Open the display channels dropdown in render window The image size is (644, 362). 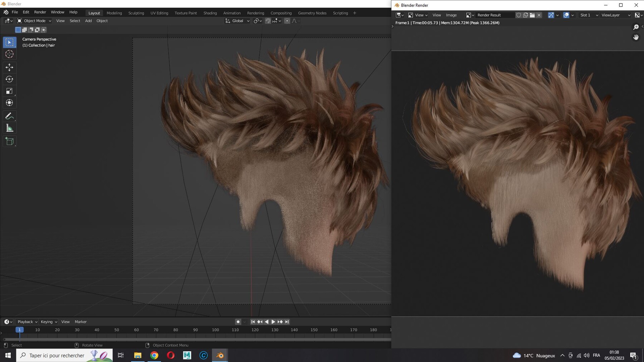(x=639, y=15)
